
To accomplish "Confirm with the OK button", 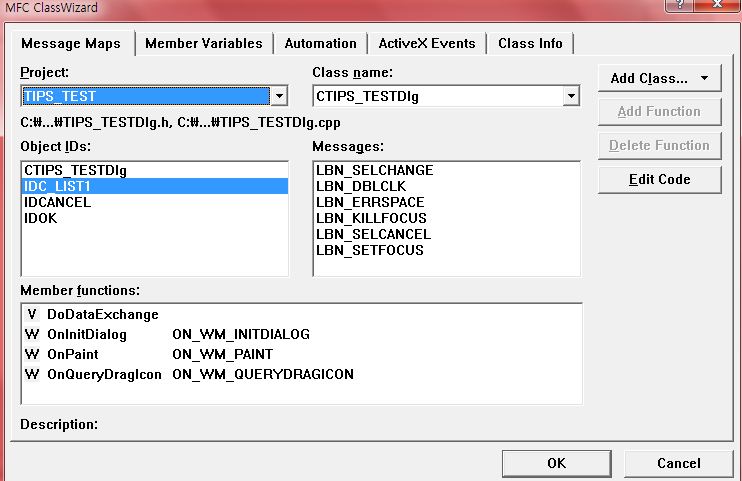I will 557,463.
